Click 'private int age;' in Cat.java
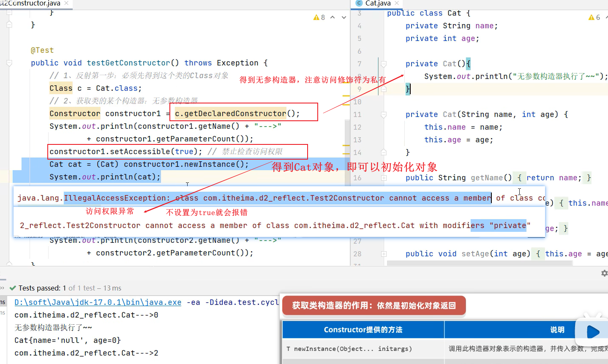608x364 pixels. pos(442,38)
